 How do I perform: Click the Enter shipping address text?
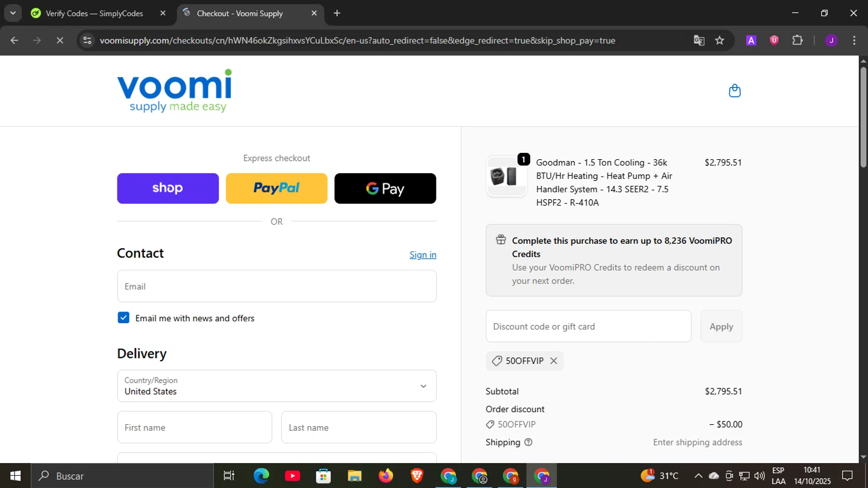698,442
